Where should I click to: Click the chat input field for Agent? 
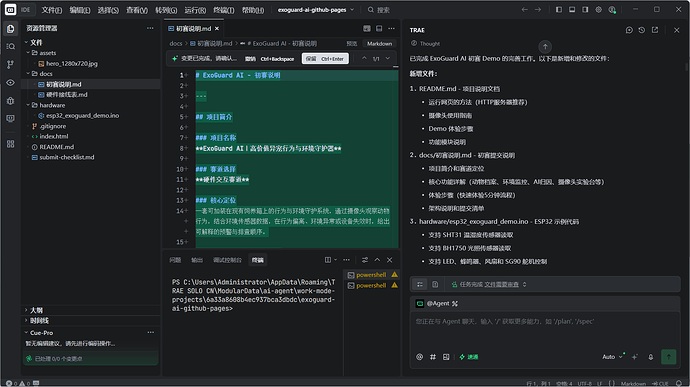click(545, 329)
